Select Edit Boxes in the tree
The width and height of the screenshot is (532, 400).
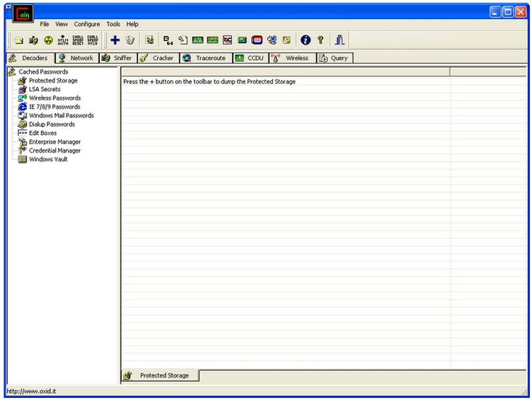[42, 134]
